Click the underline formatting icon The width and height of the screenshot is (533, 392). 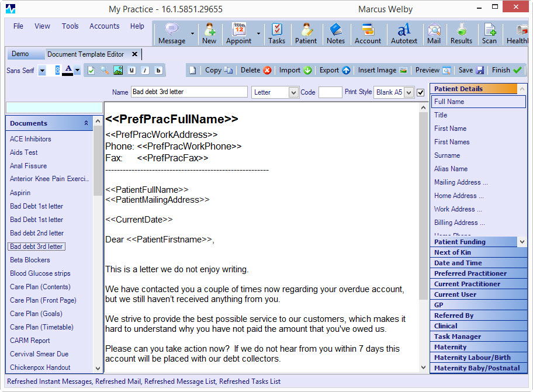coord(131,70)
